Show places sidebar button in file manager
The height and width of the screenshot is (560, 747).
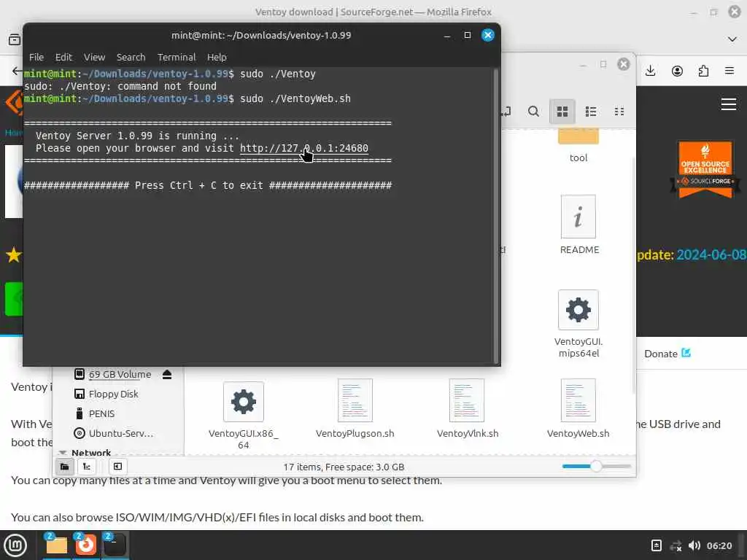pyautogui.click(x=64, y=467)
